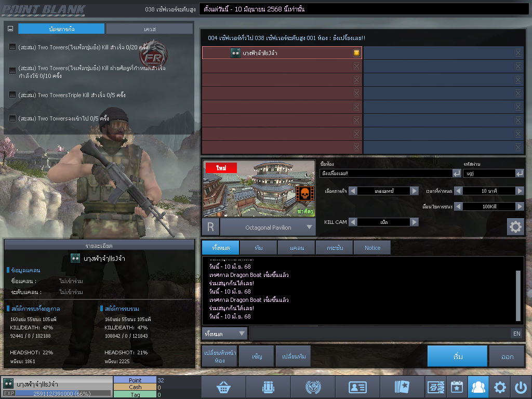Screen dimensions: 532x399
Task: Click the ออก leave button
Action: (x=507, y=356)
